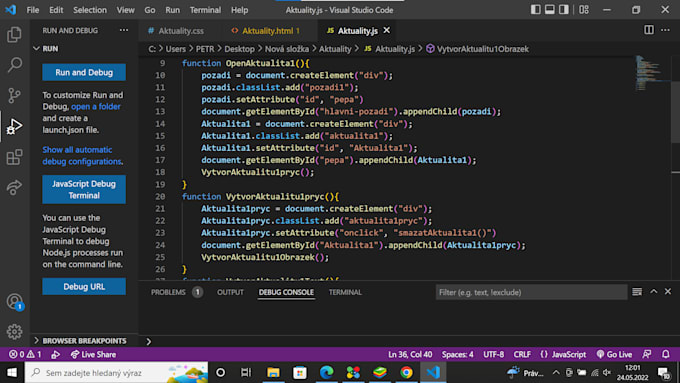Open the Search view in the activity bar
This screenshot has height=383, width=680.
(14, 65)
